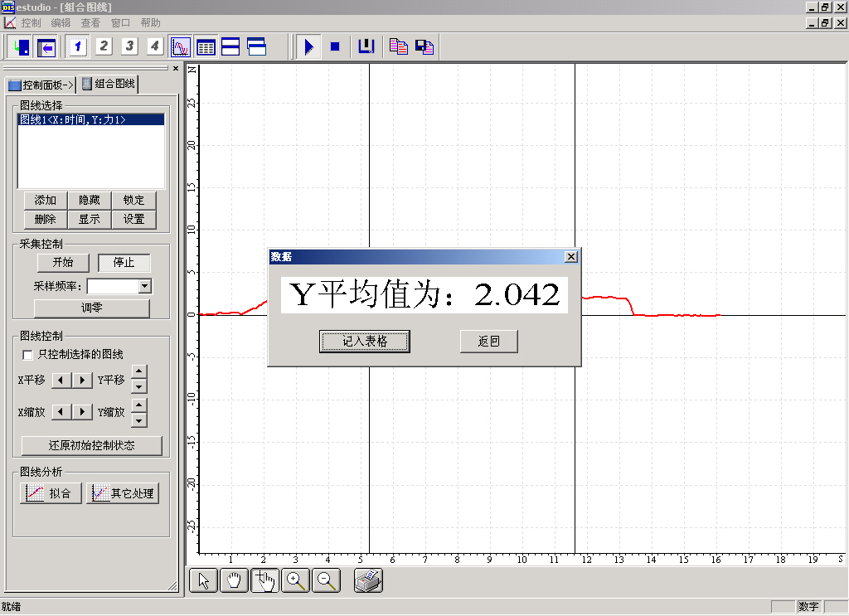Select the arrow pointer tool
Screen dimensions: 849x616
[x=203, y=581]
